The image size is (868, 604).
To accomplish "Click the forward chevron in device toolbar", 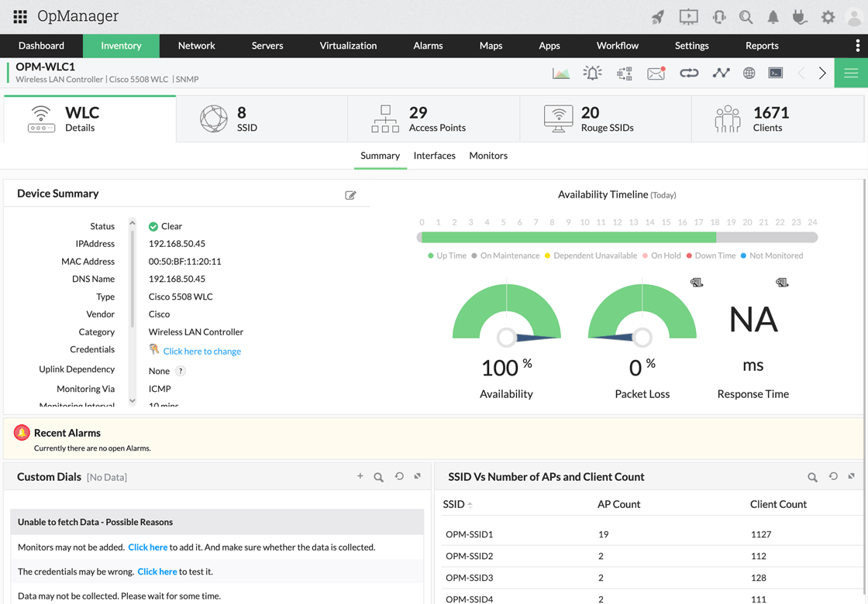I will tap(822, 72).
